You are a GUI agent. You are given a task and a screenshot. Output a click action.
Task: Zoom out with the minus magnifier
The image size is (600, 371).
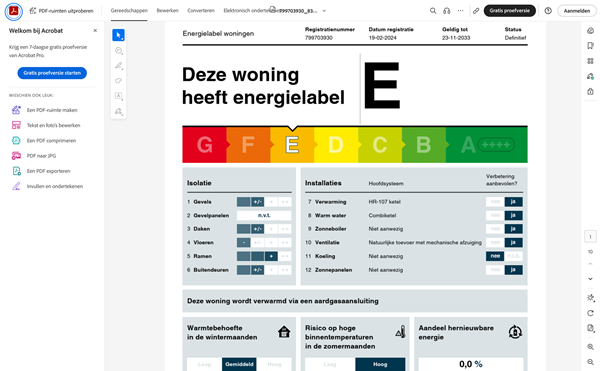(x=590, y=361)
